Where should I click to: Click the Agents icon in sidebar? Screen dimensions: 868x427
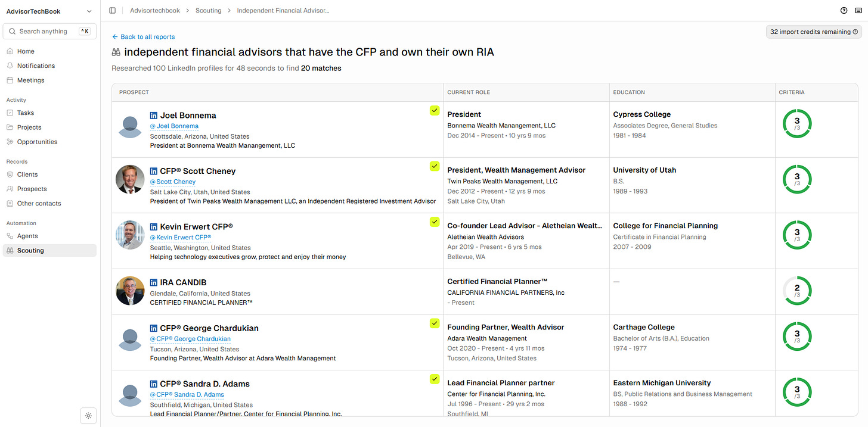click(10, 236)
